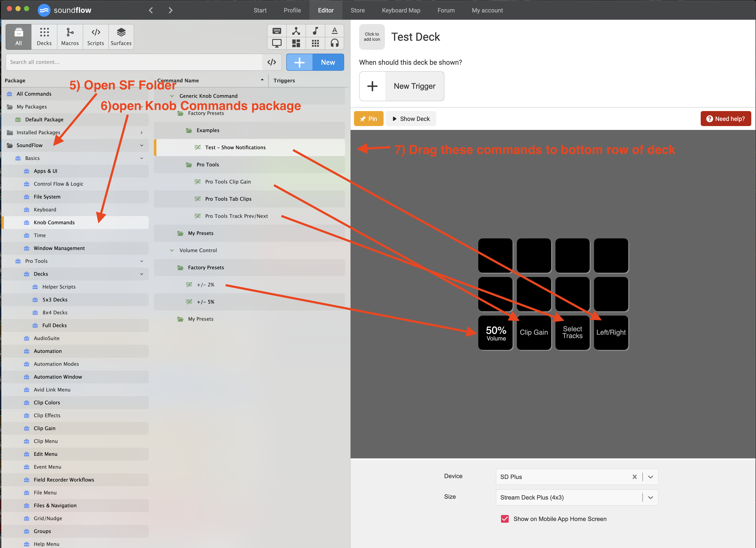Image resolution: width=756 pixels, height=548 pixels.
Task: Click the Need help? button
Action: [x=726, y=119]
